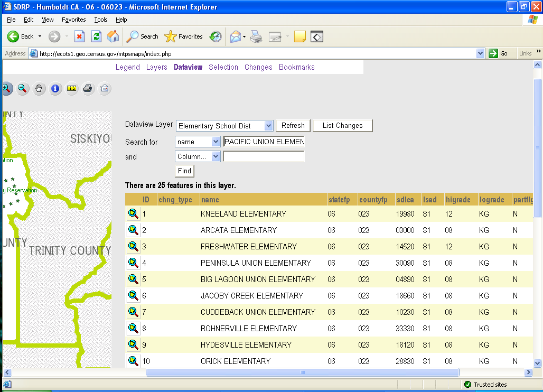Screen dimensions: 543x392
Task: Click the blue identify info tool
Action: (55, 88)
